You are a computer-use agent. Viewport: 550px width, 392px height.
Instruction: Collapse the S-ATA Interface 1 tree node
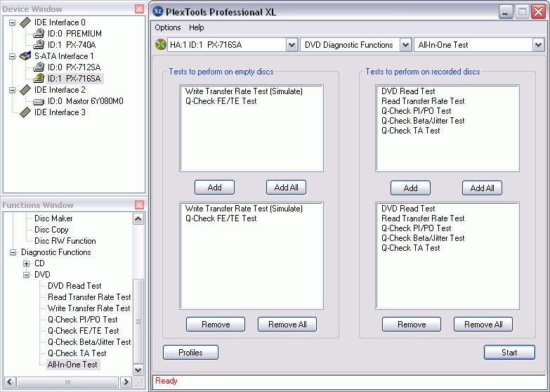coord(12,56)
